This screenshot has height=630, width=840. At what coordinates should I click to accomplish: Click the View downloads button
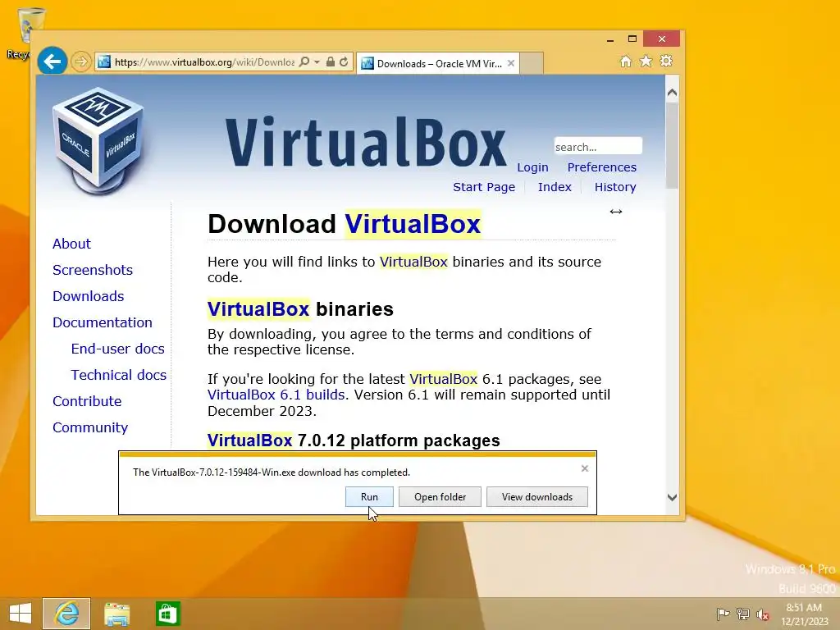point(536,496)
